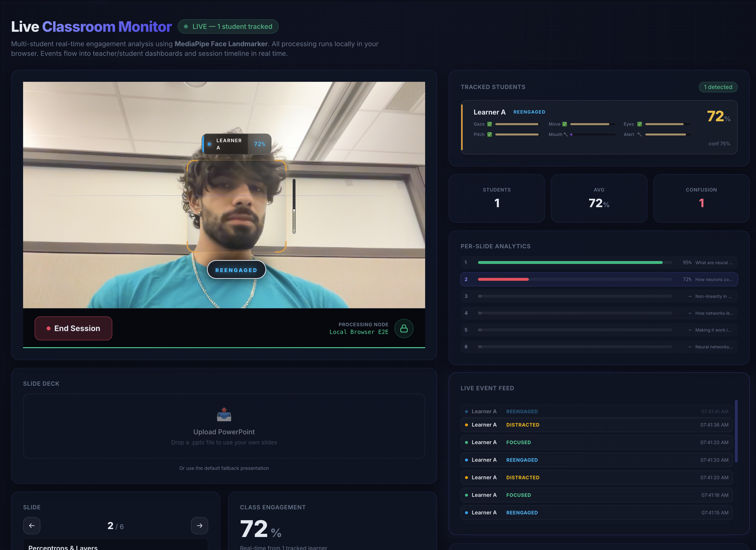
Task: Click the Live Event Feed scrollbar
Action: [x=736, y=431]
